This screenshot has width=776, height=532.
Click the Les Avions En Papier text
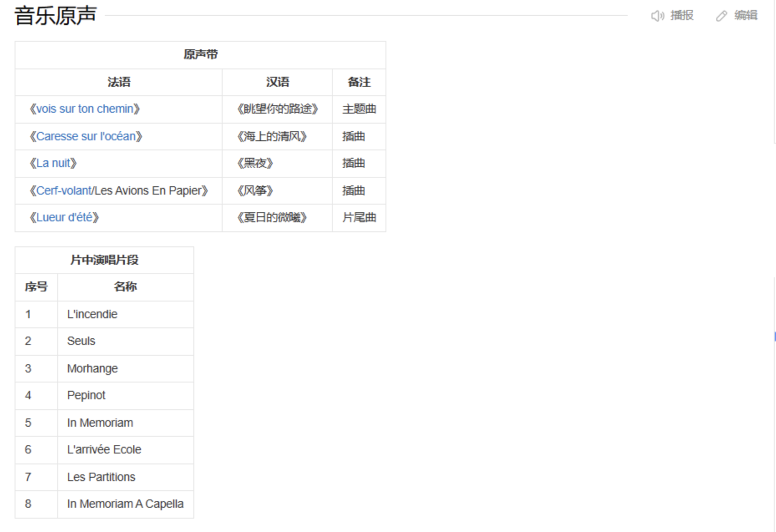[x=148, y=191]
